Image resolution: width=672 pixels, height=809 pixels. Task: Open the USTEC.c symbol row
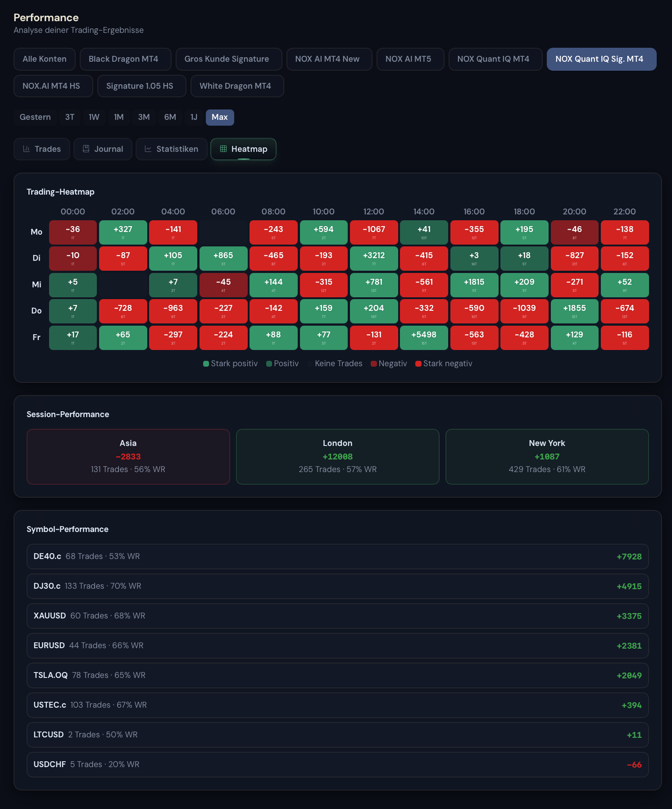click(338, 705)
